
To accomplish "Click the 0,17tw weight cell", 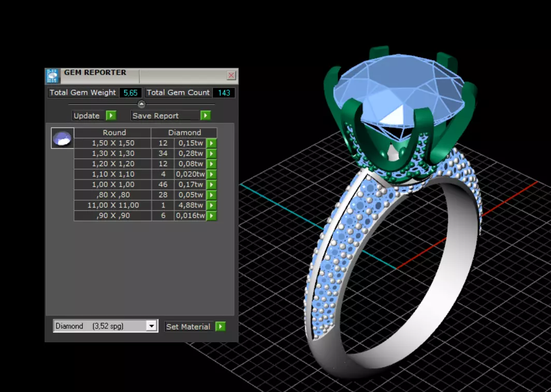I will 190,184.
